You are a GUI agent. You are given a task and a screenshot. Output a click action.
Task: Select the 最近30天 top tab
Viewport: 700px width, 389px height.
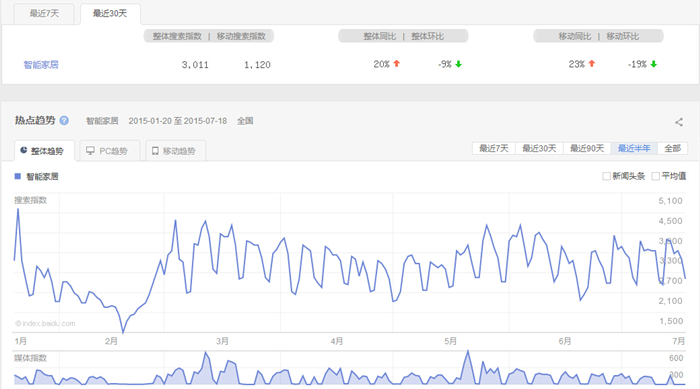[x=110, y=14]
